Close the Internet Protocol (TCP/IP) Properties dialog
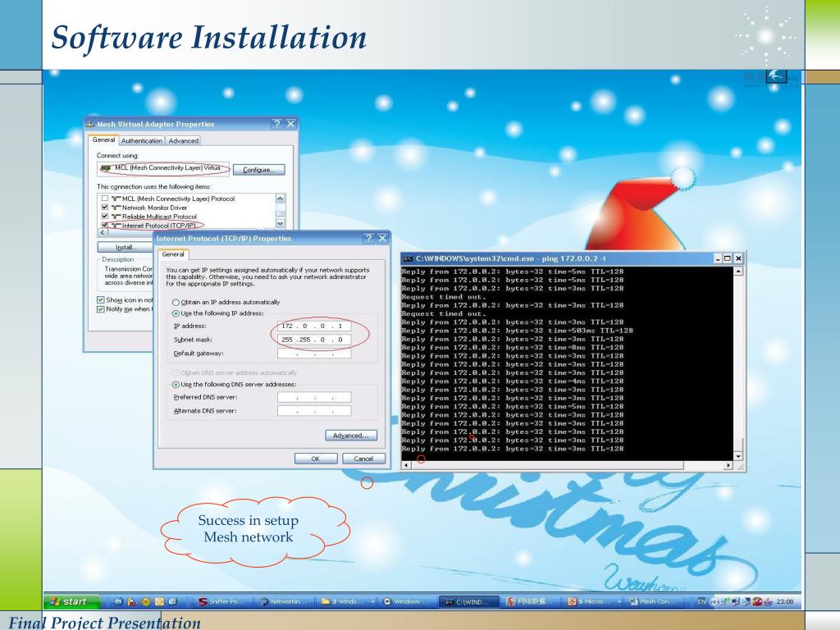The width and height of the screenshot is (840, 630). [x=382, y=238]
